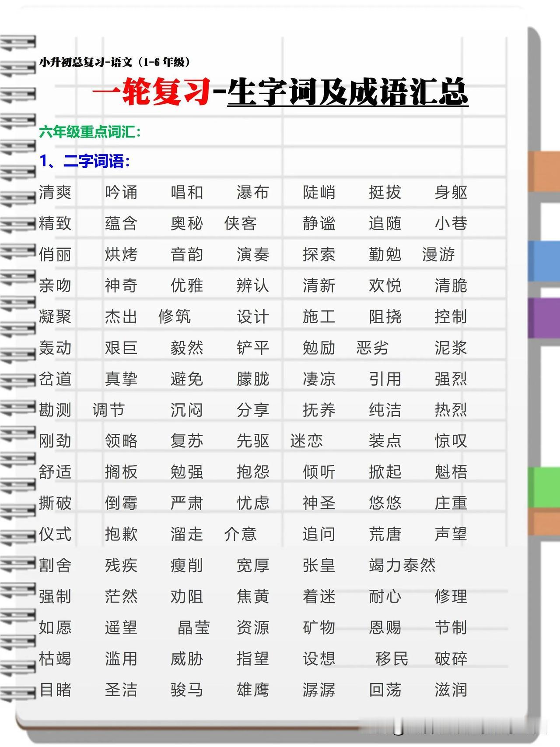Click the word 恩赐
Screen dimensions: 560x747
coord(385,627)
